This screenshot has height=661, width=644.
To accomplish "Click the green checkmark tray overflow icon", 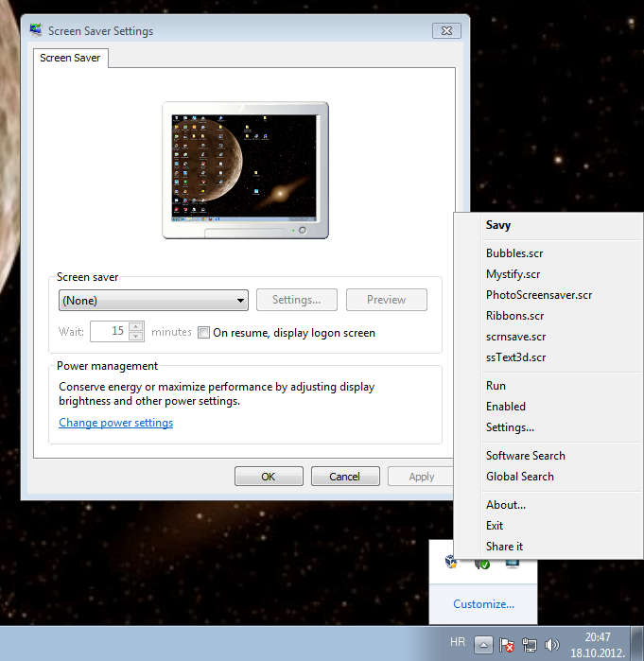I will click(482, 563).
